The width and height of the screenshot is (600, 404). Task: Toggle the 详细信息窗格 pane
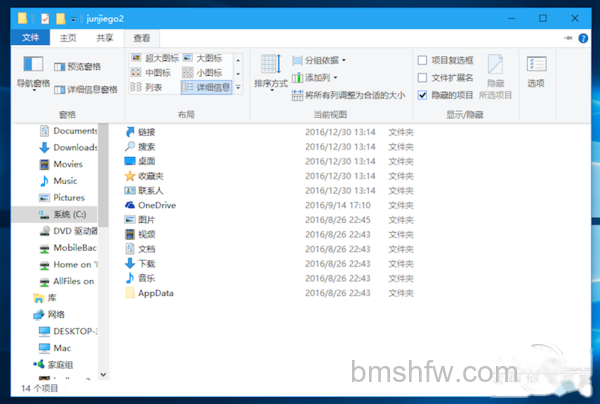click(x=86, y=90)
